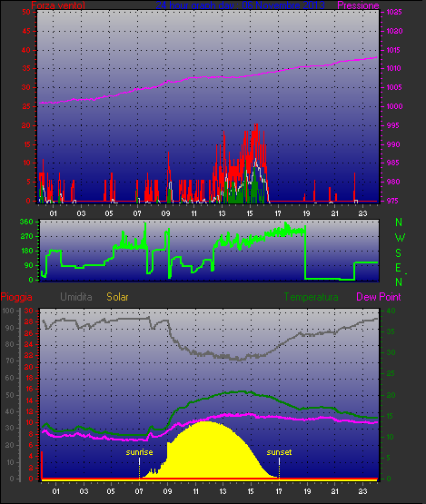Click the red rain bar at midnight
Image resolution: width=426 pixels, height=504 pixels.
coord(42,465)
